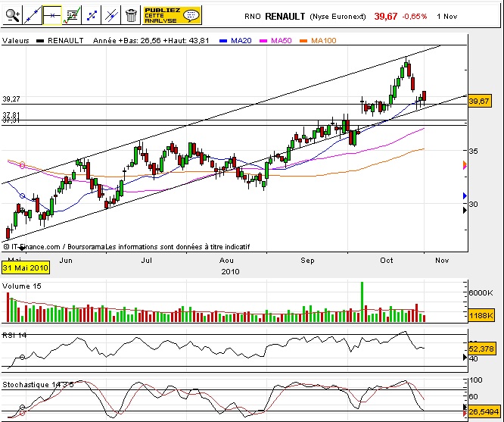Click the Nov month label on time axis
504x422 pixels.
(442, 260)
